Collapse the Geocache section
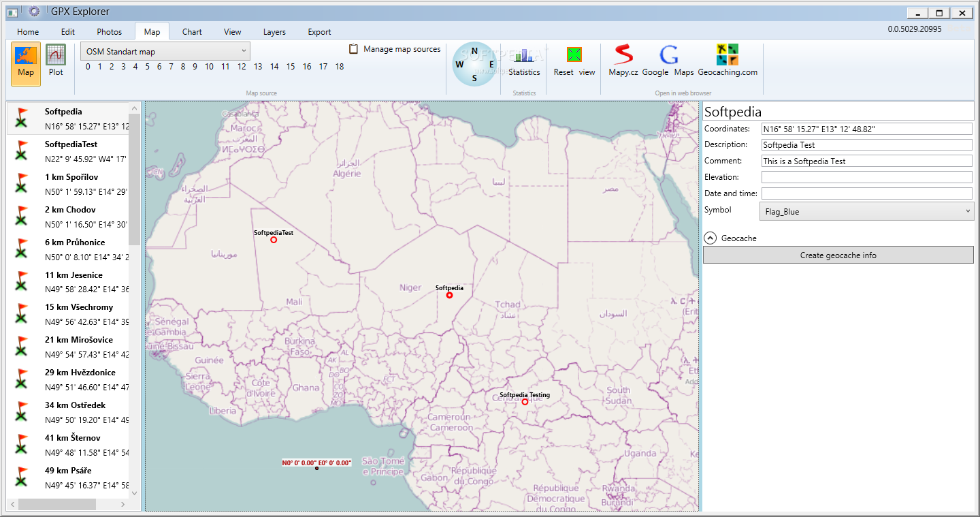980x517 pixels. click(710, 238)
